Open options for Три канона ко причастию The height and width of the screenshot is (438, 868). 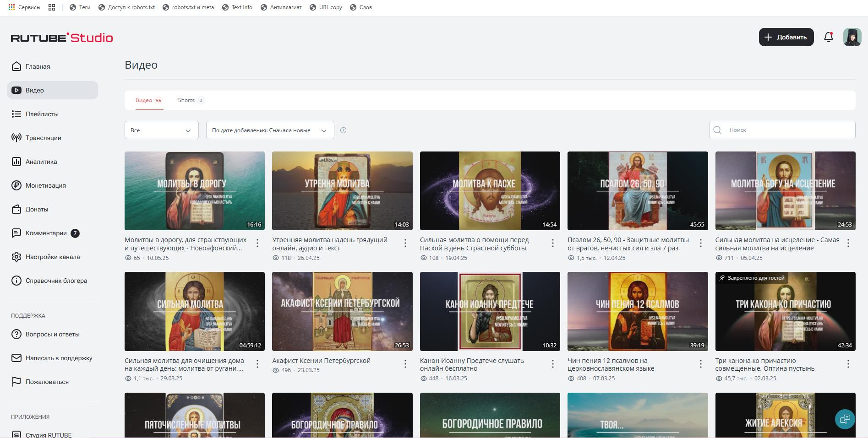(848, 364)
